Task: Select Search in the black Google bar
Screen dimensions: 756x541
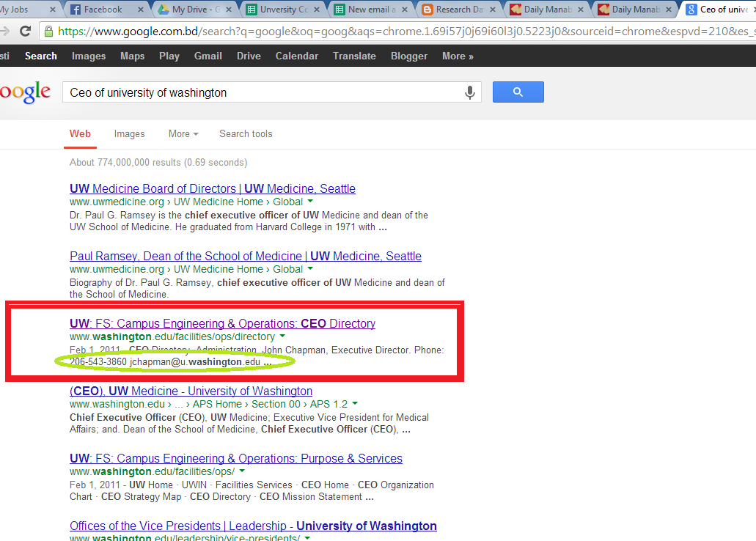Action: pyautogui.click(x=41, y=56)
